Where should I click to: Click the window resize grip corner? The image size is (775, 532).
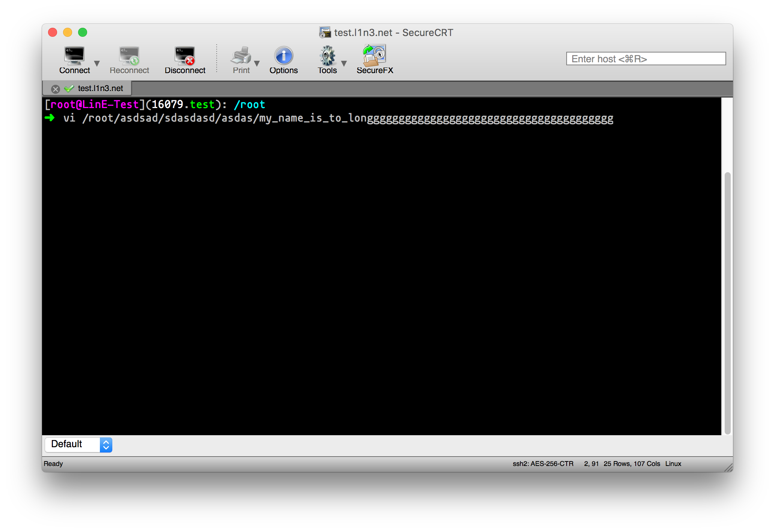[x=728, y=467]
